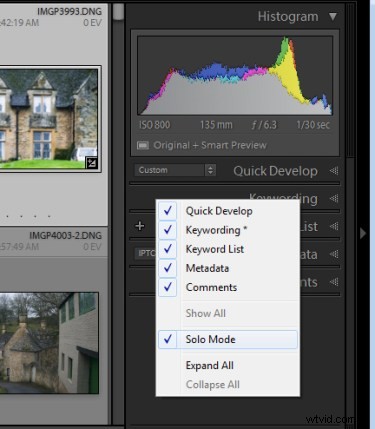
Task: Click the 135 mm focal length
Action: point(216,125)
